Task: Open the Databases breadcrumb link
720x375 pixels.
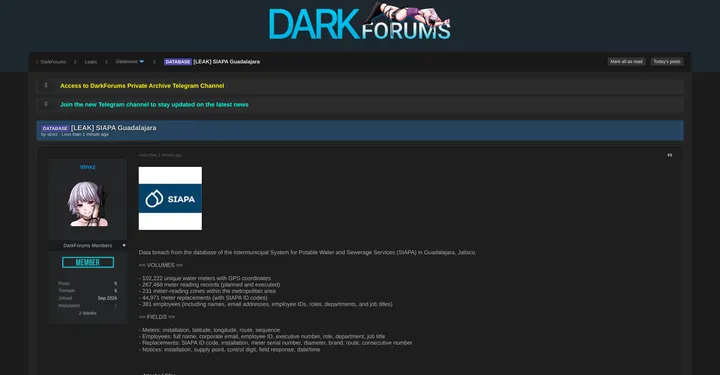Action: pyautogui.click(x=126, y=62)
